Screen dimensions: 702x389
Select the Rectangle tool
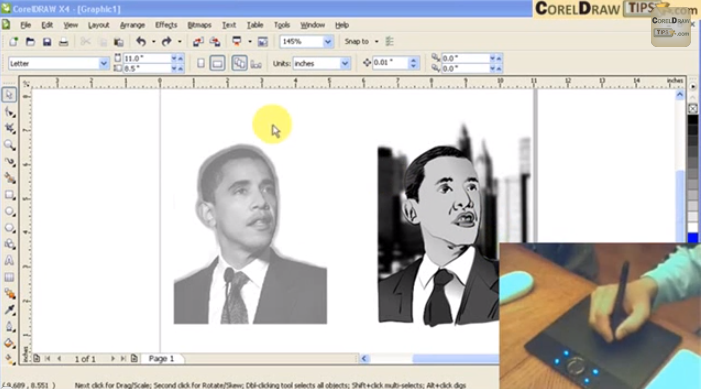9,195
